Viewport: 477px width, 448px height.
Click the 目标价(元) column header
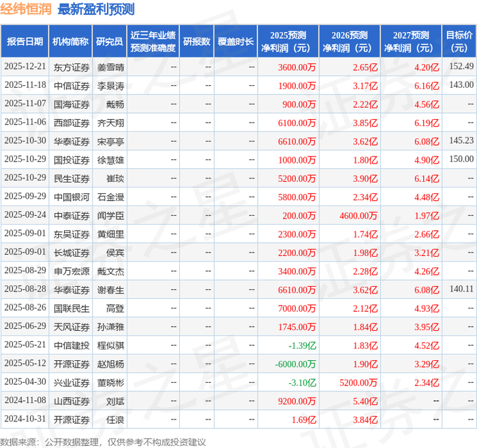(x=459, y=42)
